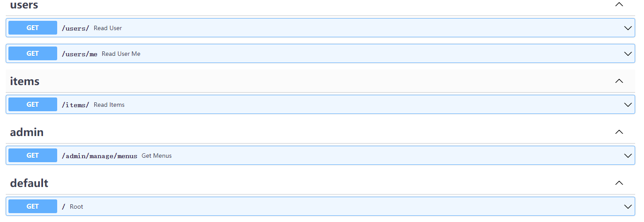This screenshot has width=644, height=222.
Task: Click the GET badge for /users/
Action: pyautogui.click(x=33, y=27)
